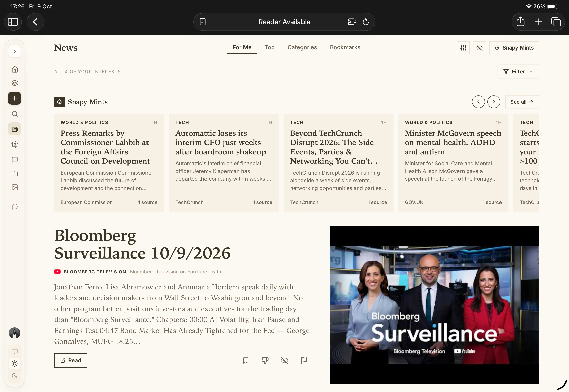
Task: Click See all for Snapy Mints
Action: tap(522, 102)
